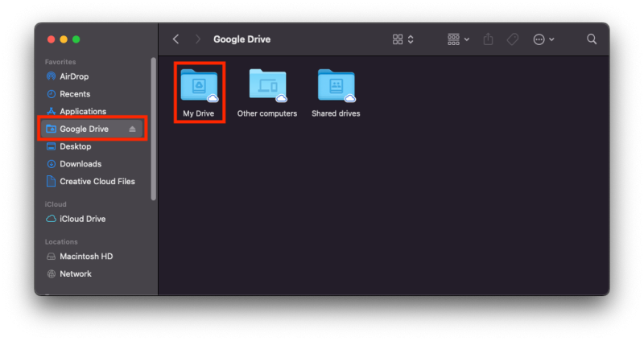
Task: Click the Macintosh HD disk icon
Action: click(51, 257)
